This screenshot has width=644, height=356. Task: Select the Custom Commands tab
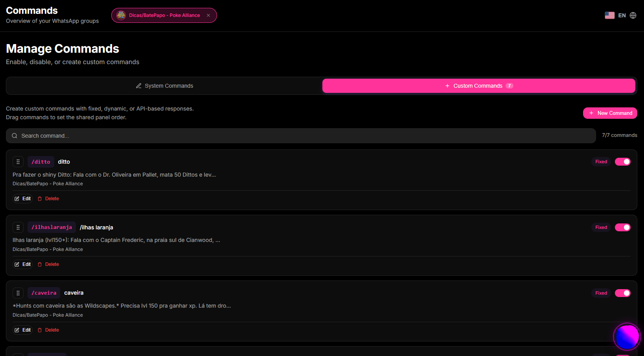coord(479,86)
